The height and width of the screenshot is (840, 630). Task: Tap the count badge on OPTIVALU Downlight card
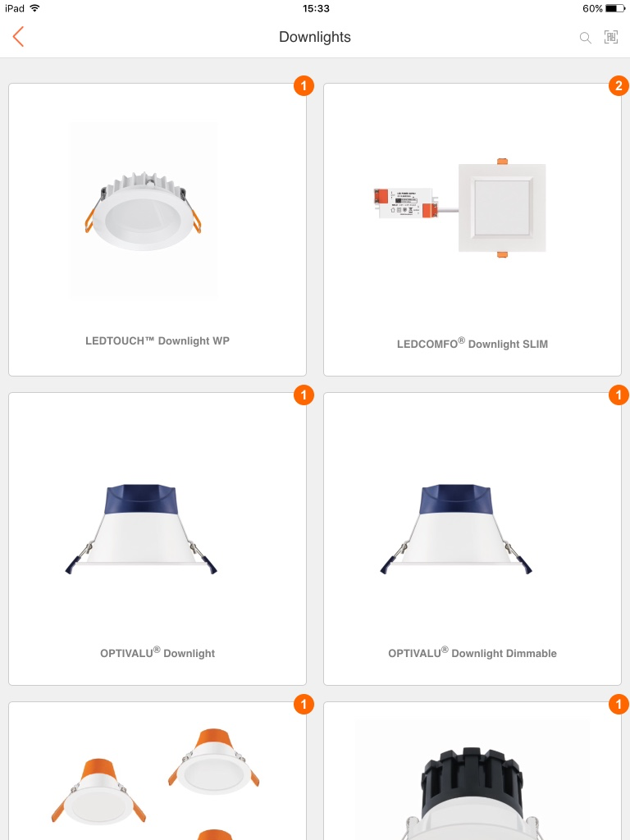click(x=304, y=395)
